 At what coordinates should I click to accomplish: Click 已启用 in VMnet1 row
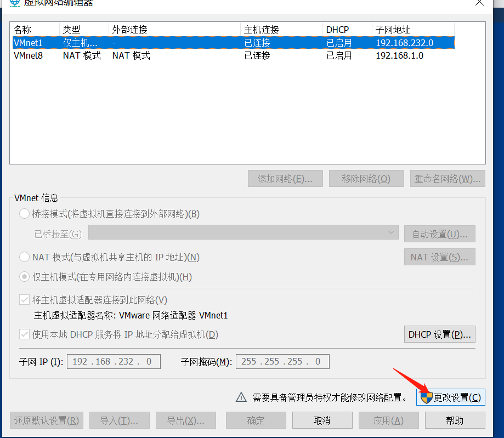(x=339, y=43)
